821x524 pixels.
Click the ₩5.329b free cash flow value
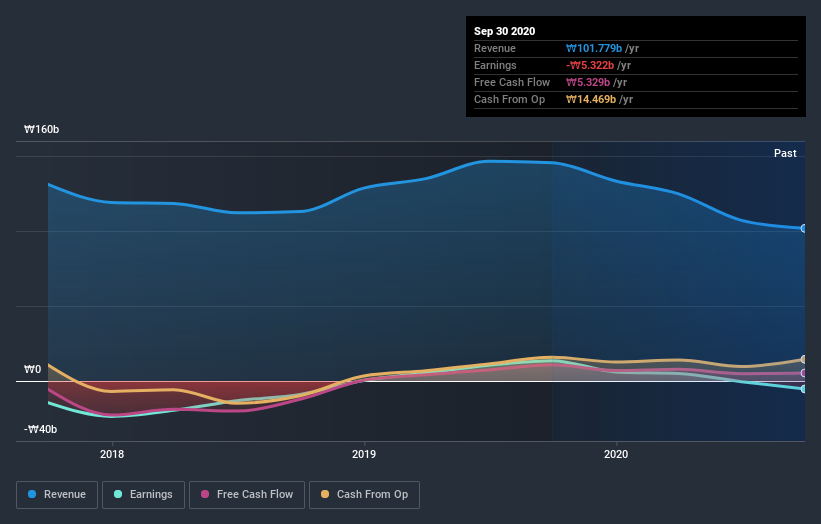tap(588, 82)
